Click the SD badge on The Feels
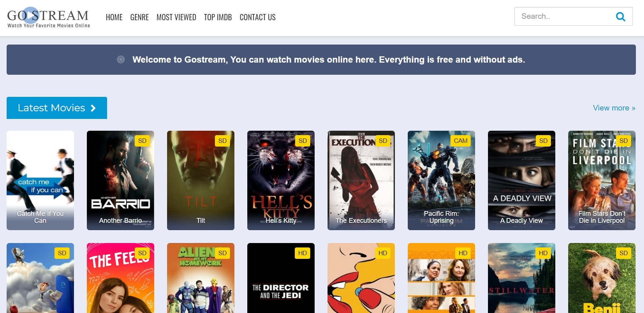644x313 pixels. coord(142,253)
